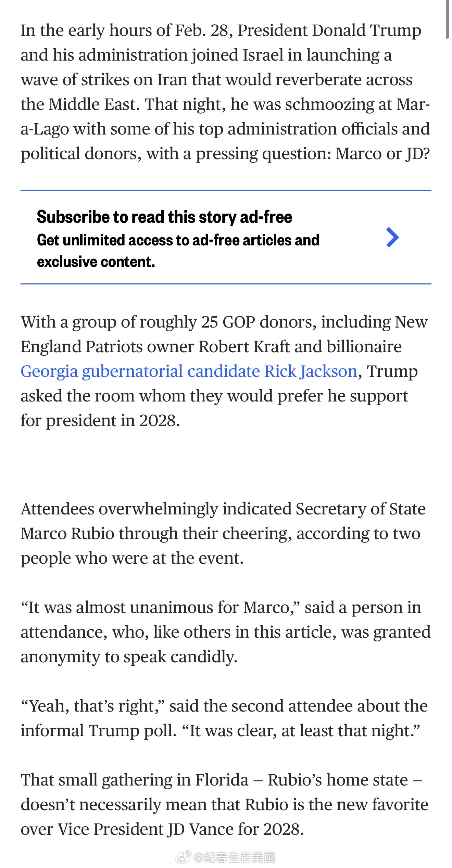This screenshot has height=868, width=452.
Task: Click the paragraph starting 'That small gathering in Florida'
Action: point(224,805)
